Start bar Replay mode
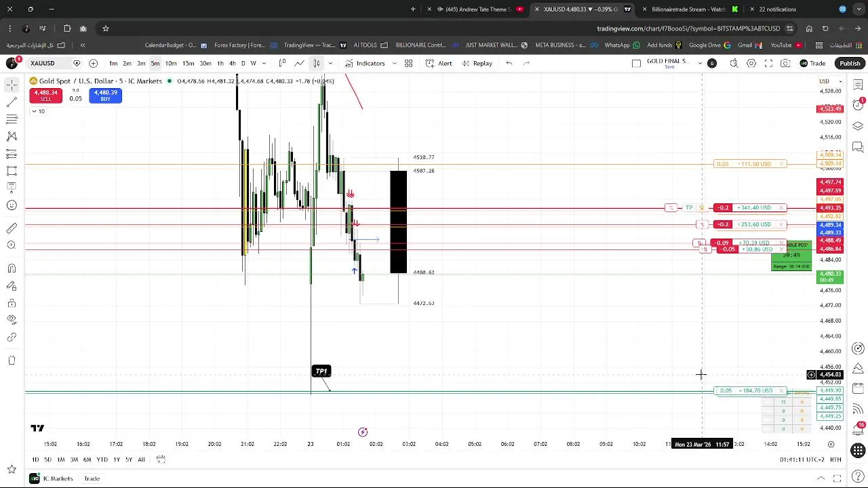This screenshot has height=488, width=868. coord(477,63)
